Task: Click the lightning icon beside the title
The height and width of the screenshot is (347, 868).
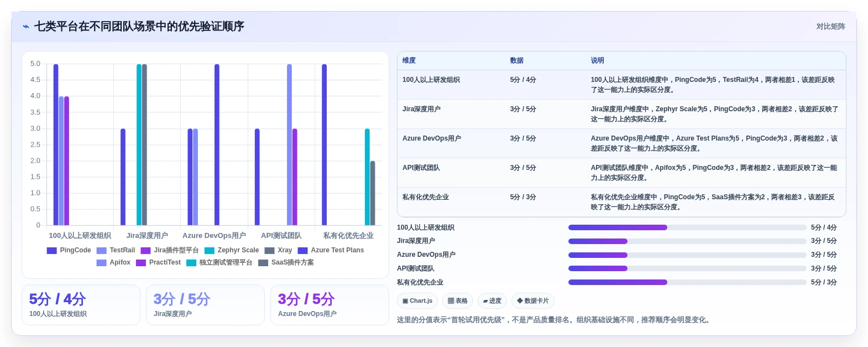Action: point(26,27)
